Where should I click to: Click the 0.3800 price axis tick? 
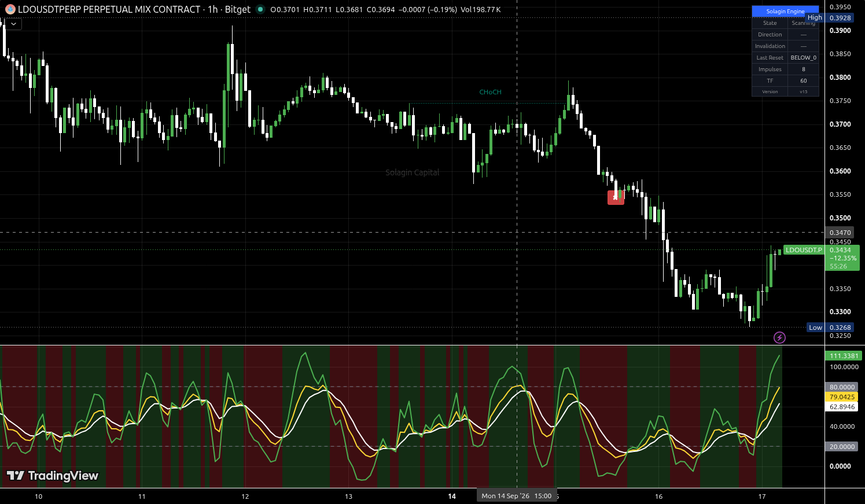pos(840,78)
